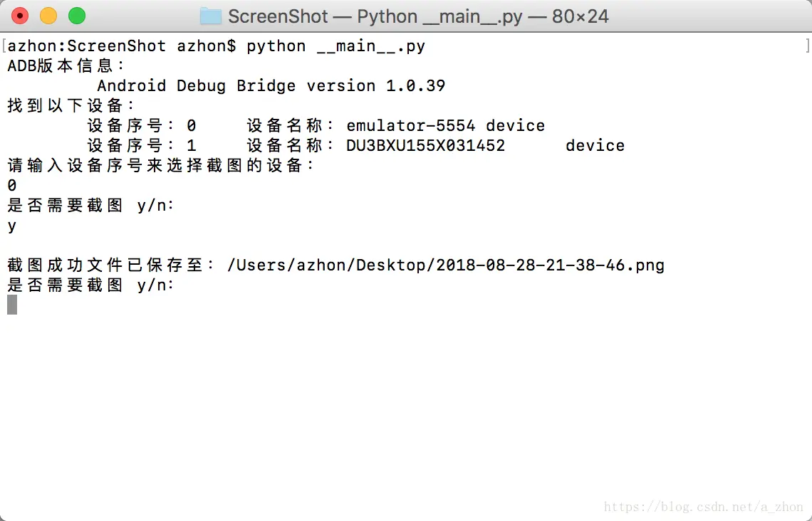This screenshot has width=812, height=521.
Task: Click the blog.csdn.net watermark URL
Action: [703, 507]
